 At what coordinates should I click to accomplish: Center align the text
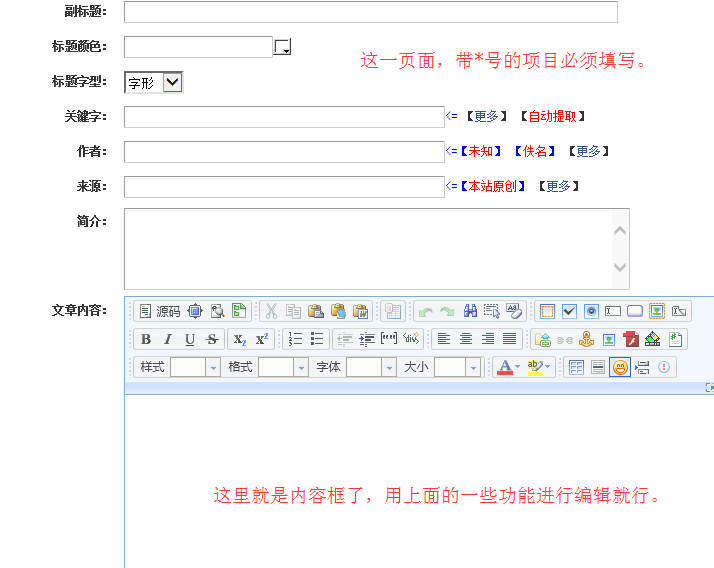click(x=466, y=339)
